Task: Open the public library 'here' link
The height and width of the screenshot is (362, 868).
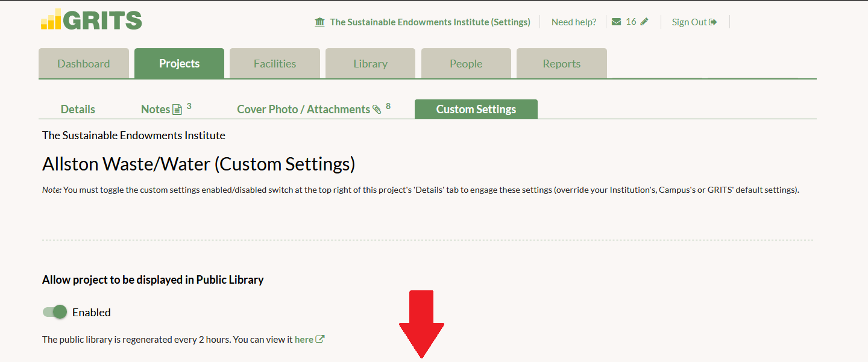Action: pos(309,339)
